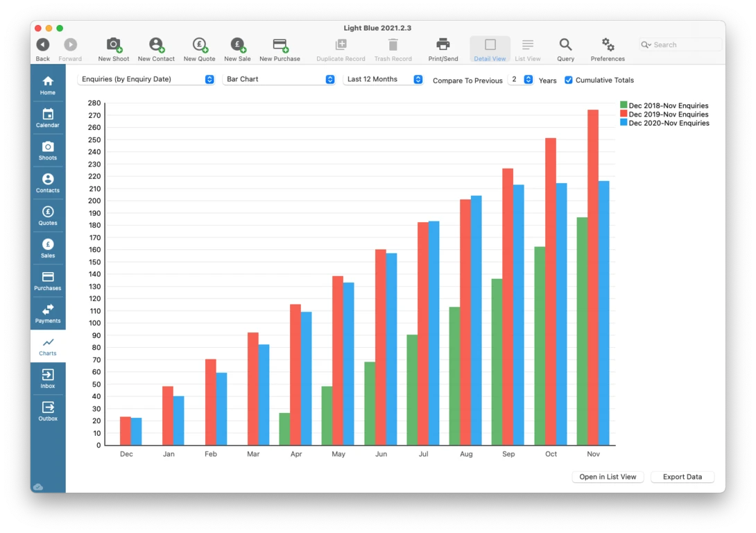Click the Export Data button
This screenshot has height=533, width=756.
pos(682,477)
